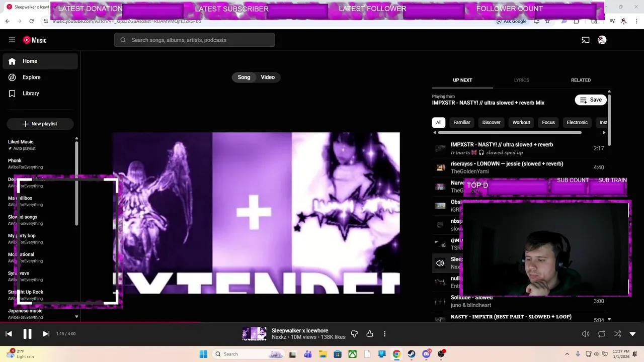Open File Explorer from the taskbar
The width and height of the screenshot is (644, 362).
coord(323,354)
